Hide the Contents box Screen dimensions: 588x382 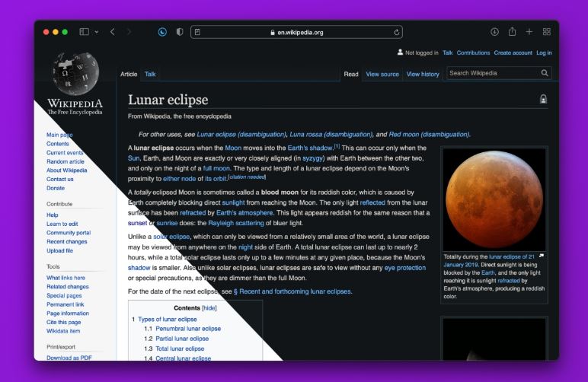pos(209,308)
